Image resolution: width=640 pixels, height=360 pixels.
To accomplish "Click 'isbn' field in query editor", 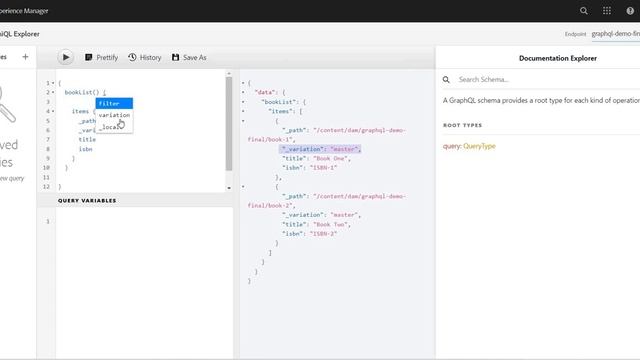I will tap(85, 149).
